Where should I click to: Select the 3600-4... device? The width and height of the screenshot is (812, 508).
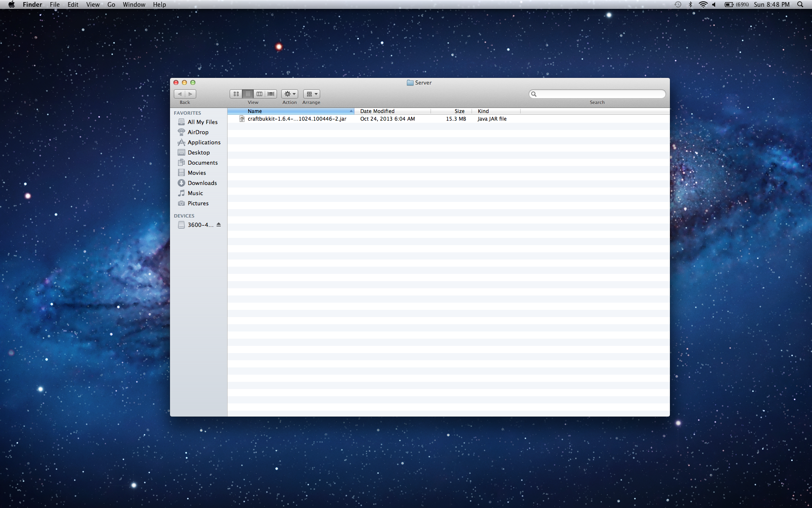(195, 225)
